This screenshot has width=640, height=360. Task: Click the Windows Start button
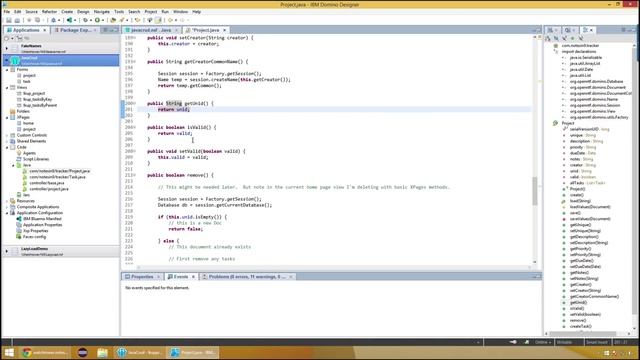point(9,353)
